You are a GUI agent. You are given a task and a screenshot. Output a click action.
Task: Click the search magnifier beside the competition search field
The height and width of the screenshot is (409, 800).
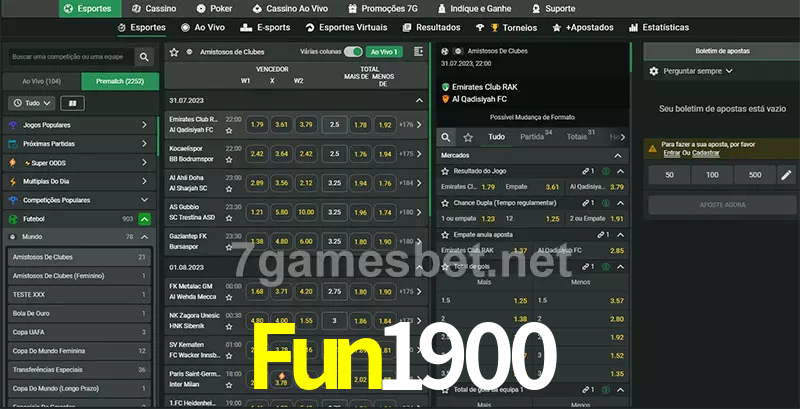tap(145, 58)
